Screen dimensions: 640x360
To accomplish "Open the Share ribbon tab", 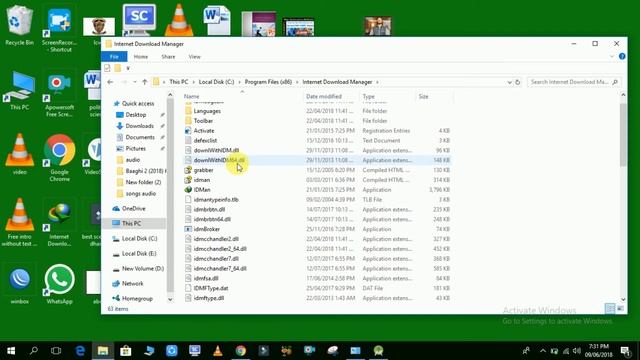I will click(168, 56).
